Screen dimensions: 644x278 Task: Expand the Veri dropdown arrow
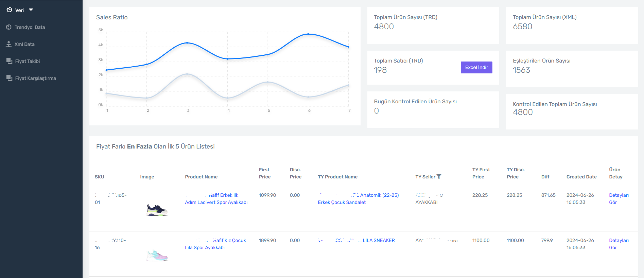[x=31, y=10]
